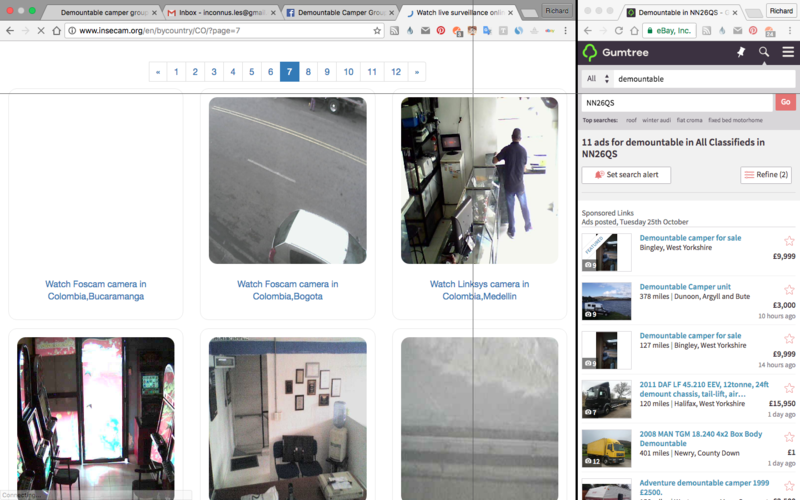Go back in the Gumtree browser window

coord(588,31)
